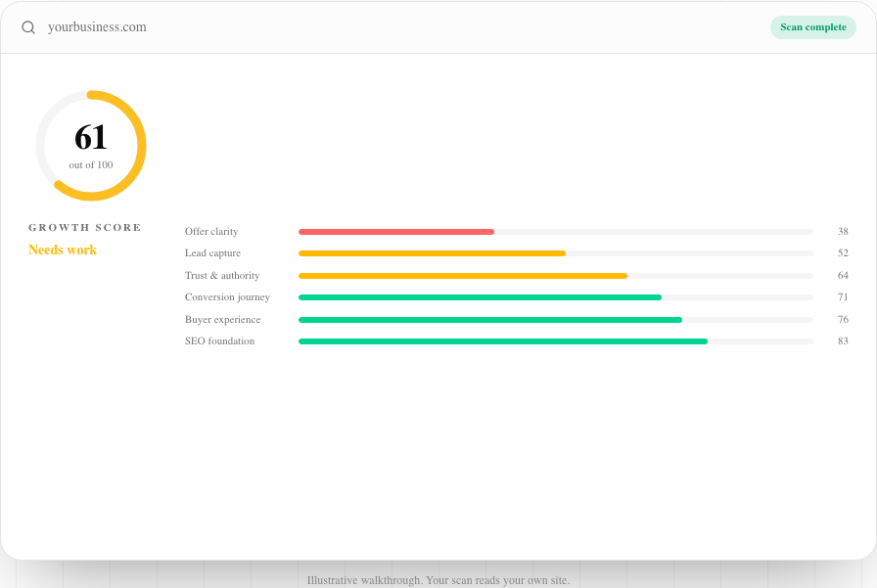Click the Conversion journey score 71
877x588 pixels.
843,297
